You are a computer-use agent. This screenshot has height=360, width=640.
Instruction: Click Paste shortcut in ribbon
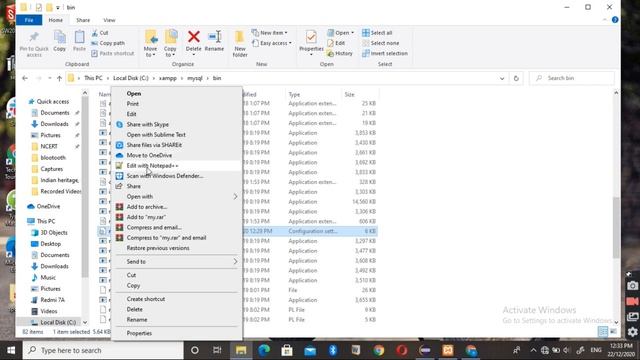click(113, 53)
